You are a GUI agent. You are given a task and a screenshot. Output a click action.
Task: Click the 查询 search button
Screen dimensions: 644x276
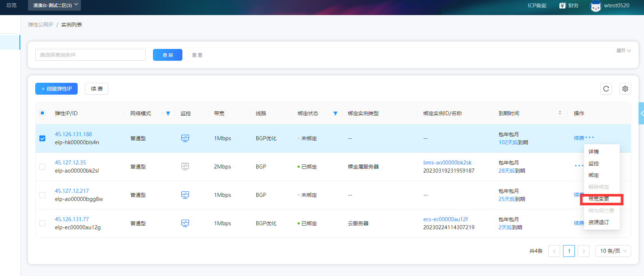pyautogui.click(x=168, y=55)
